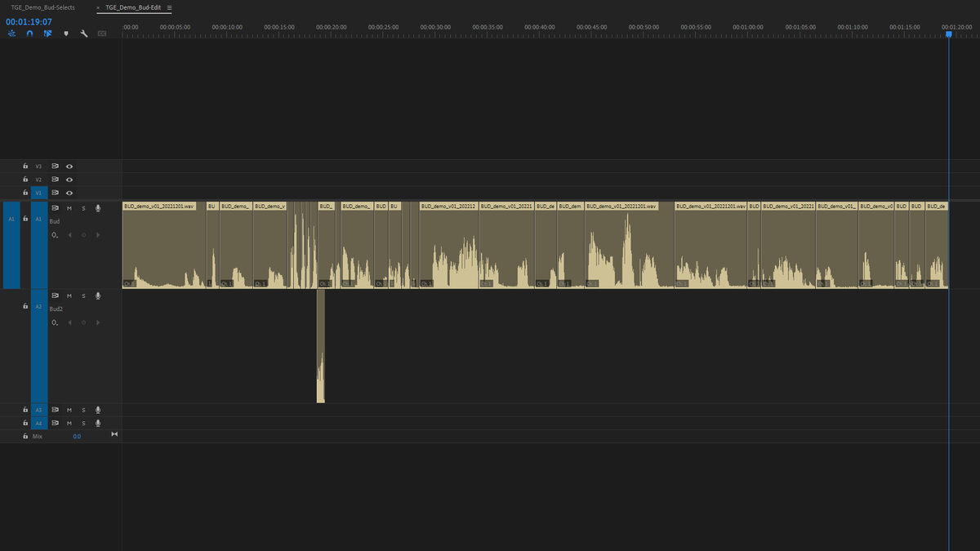Toggle sync lock for track V2
Image resolution: width=980 pixels, height=551 pixels.
(56, 180)
